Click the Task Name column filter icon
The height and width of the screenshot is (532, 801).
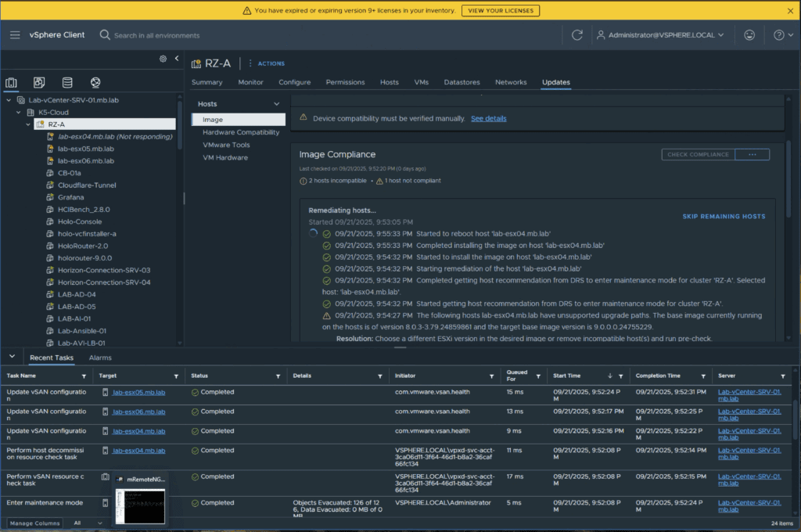coord(84,376)
